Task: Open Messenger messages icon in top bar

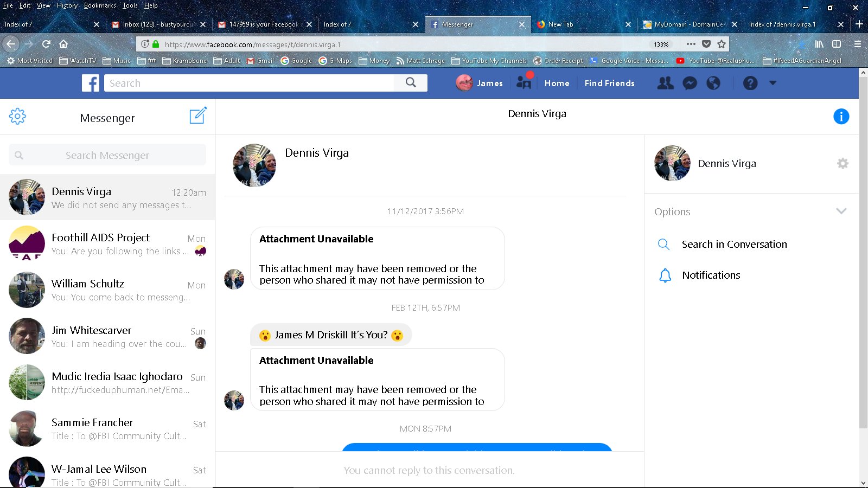Action: (x=690, y=83)
